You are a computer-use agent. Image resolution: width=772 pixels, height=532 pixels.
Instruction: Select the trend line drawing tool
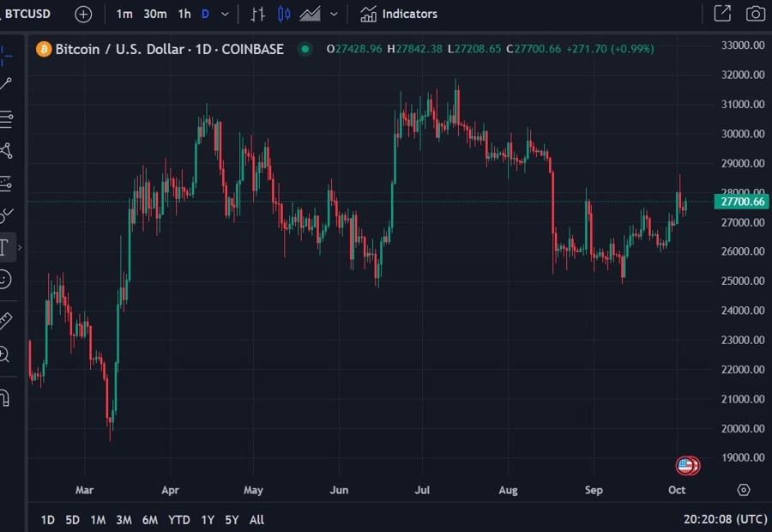coord(6,84)
